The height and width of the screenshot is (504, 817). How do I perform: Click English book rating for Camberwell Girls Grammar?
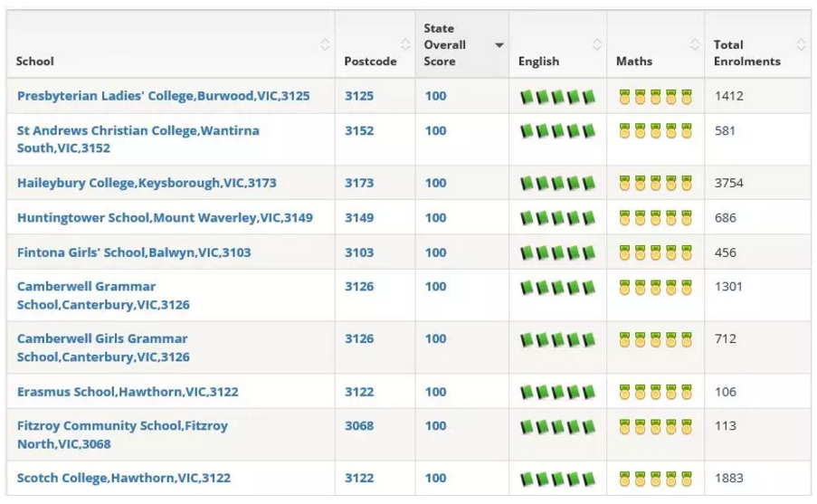pyautogui.click(x=557, y=340)
